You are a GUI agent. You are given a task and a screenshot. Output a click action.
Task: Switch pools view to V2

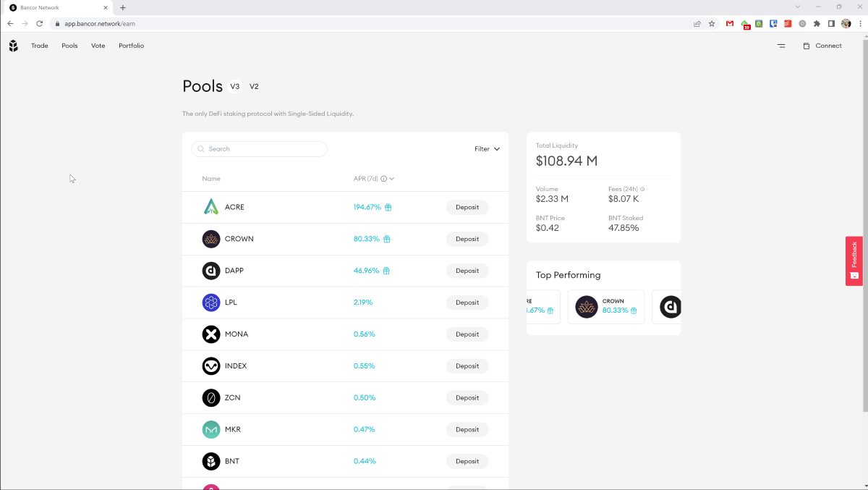(x=254, y=87)
